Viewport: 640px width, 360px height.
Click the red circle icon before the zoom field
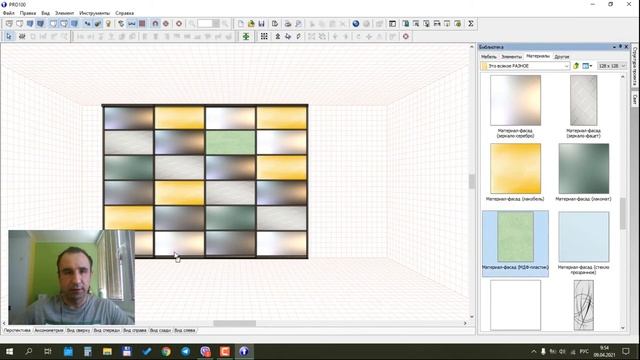tap(179, 24)
